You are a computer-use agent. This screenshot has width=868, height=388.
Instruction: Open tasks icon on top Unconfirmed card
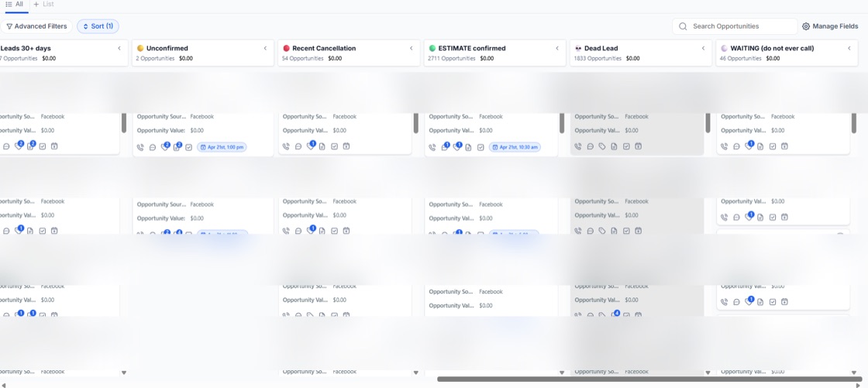pos(189,147)
